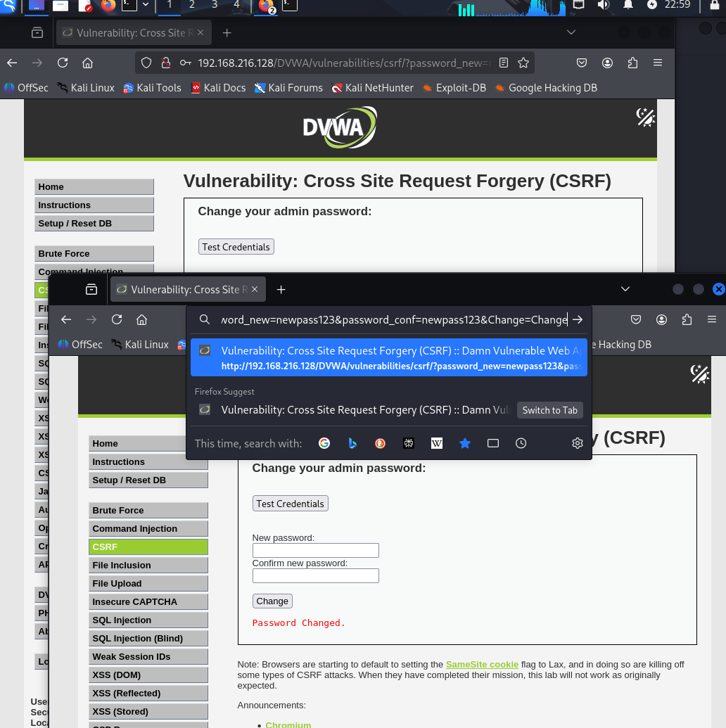Click Firefox launcher in top panel

pyautogui.click(x=108, y=5)
